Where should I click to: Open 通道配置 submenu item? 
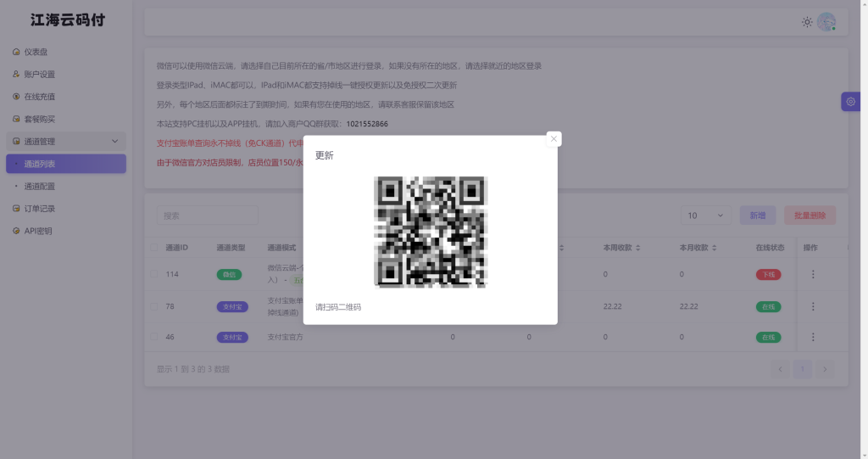(x=66, y=187)
